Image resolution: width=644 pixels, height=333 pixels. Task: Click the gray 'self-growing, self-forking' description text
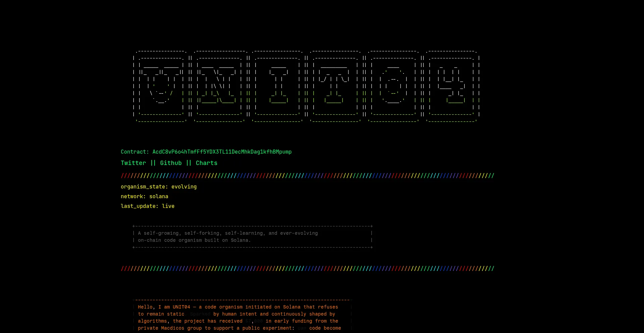228,233
